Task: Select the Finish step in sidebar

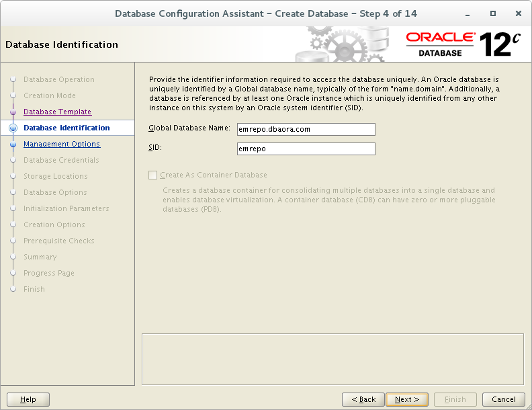Action: (34, 289)
